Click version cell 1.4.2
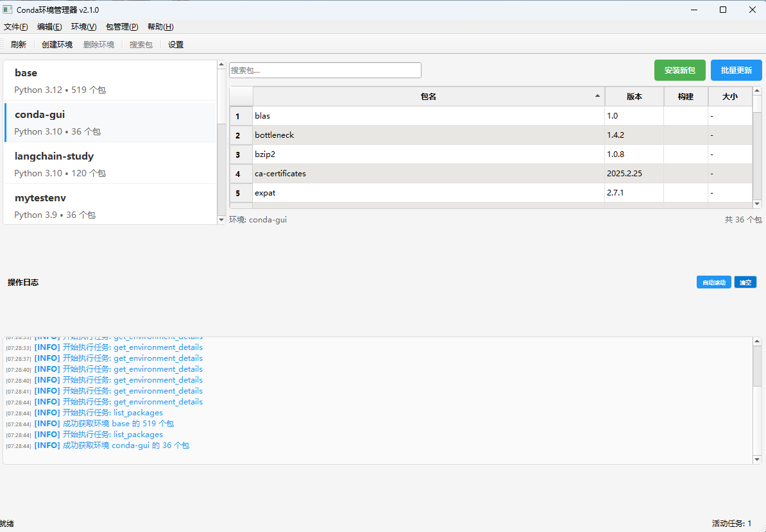The height and width of the screenshot is (532, 766). coord(634,135)
